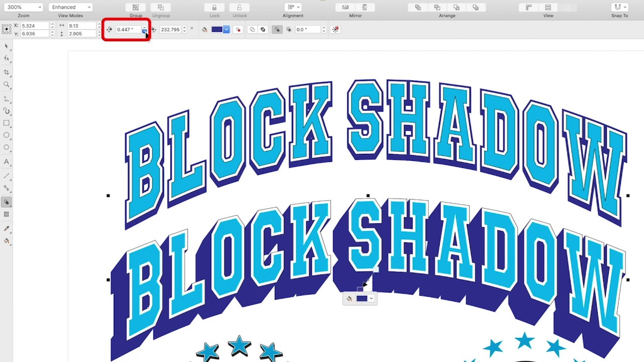Click the block shadow direction angle field
Screen dimensions: 644x362
pyautogui.click(x=170, y=30)
